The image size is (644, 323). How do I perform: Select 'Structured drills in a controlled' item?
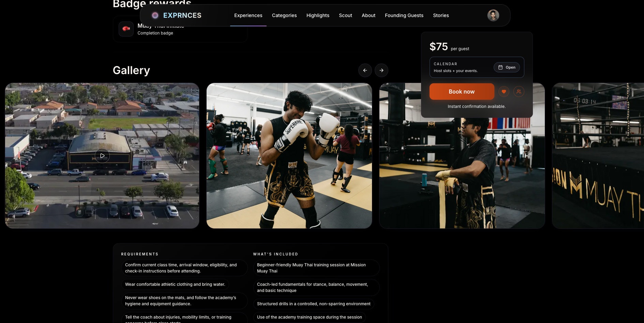click(314, 304)
